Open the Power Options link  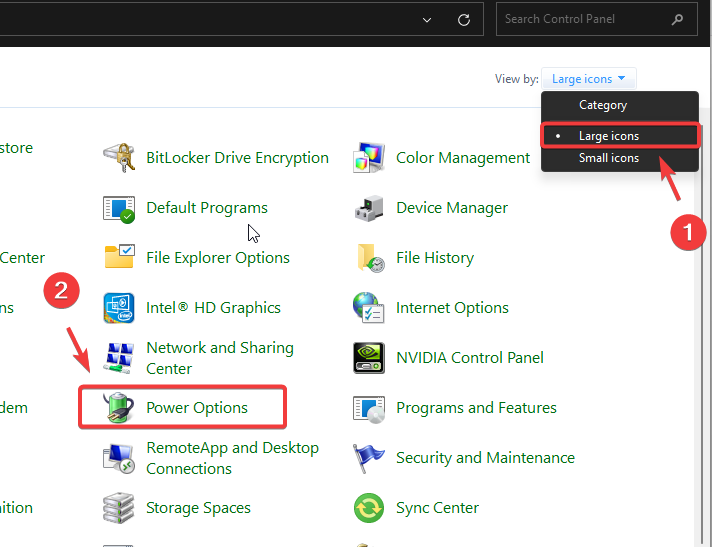click(x=197, y=408)
